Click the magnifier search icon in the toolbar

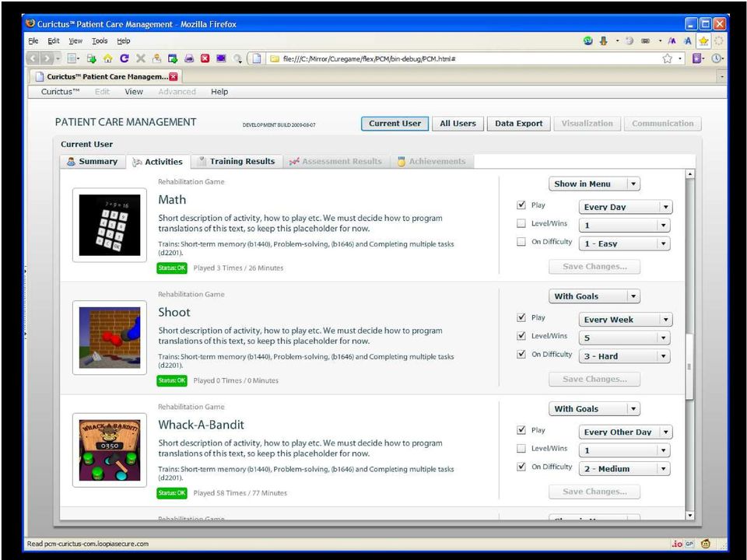[237, 58]
